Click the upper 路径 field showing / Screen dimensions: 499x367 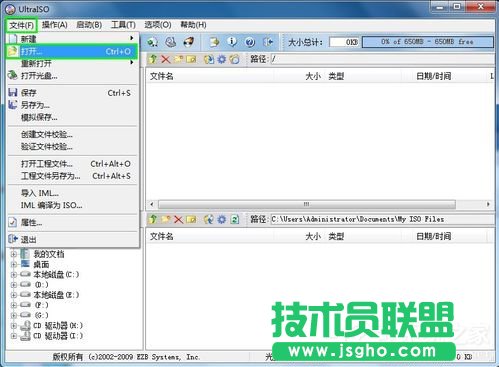tap(383, 59)
